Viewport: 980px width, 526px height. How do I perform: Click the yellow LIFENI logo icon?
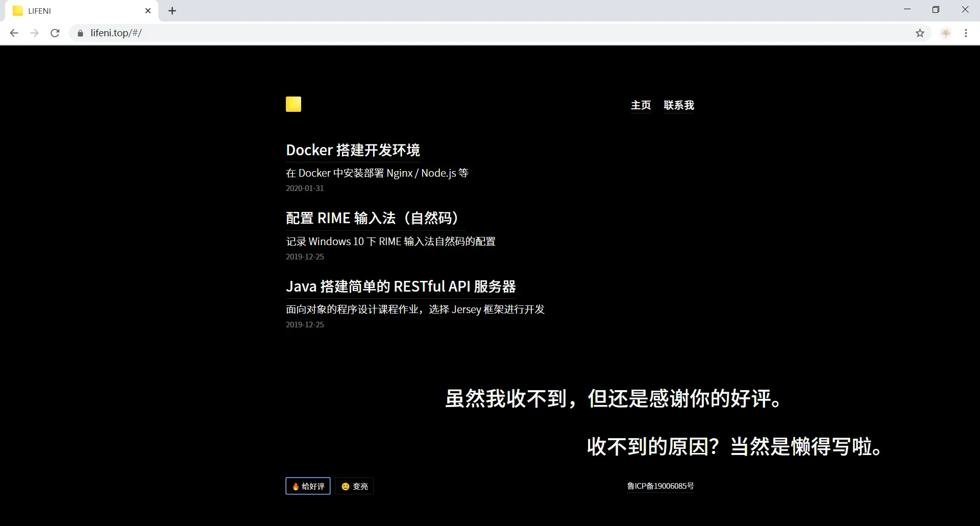pyautogui.click(x=293, y=104)
